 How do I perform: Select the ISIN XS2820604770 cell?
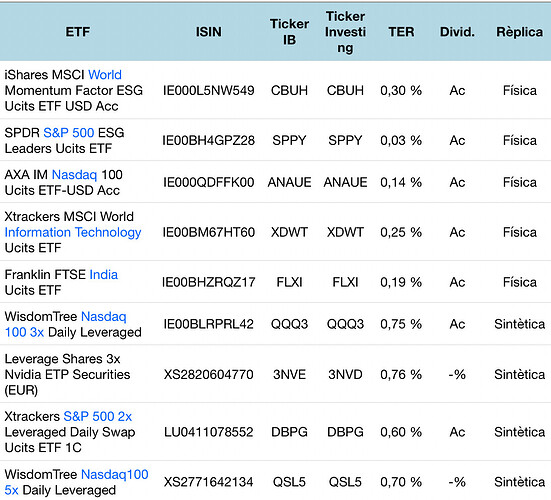[x=208, y=375]
